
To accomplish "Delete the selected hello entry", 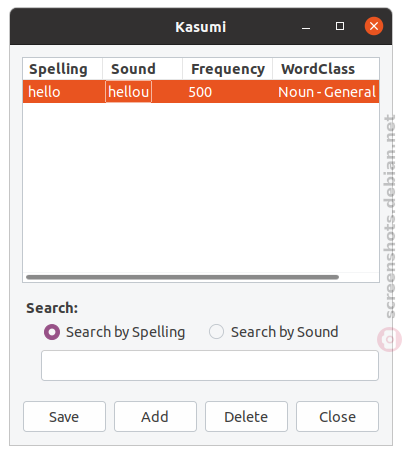I will coord(246,416).
